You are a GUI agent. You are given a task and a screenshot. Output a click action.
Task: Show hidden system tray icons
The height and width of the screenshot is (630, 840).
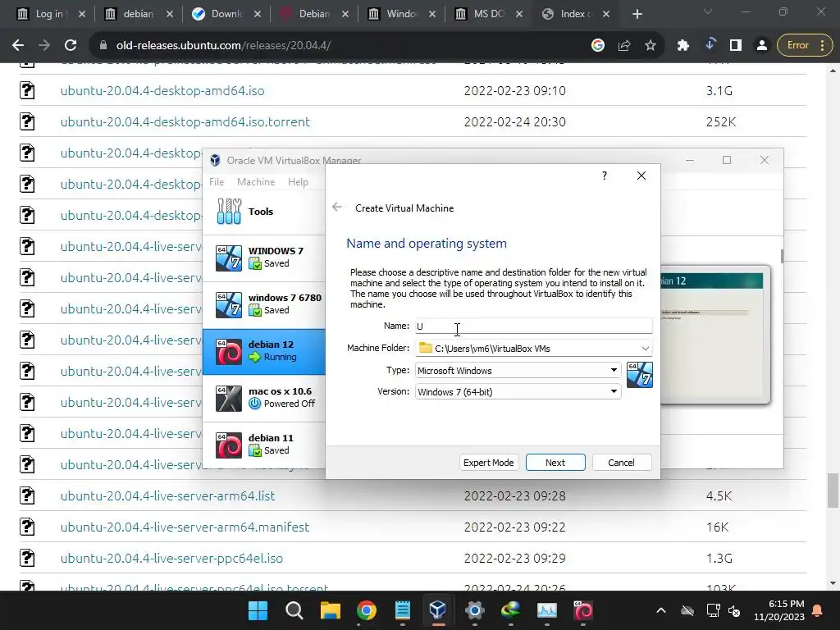[x=661, y=610]
